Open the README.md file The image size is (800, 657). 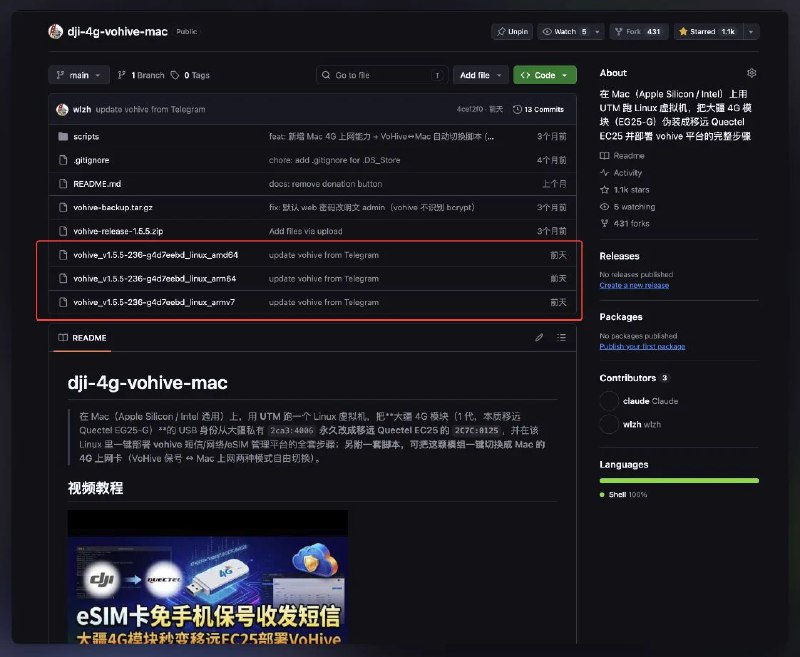click(x=97, y=184)
